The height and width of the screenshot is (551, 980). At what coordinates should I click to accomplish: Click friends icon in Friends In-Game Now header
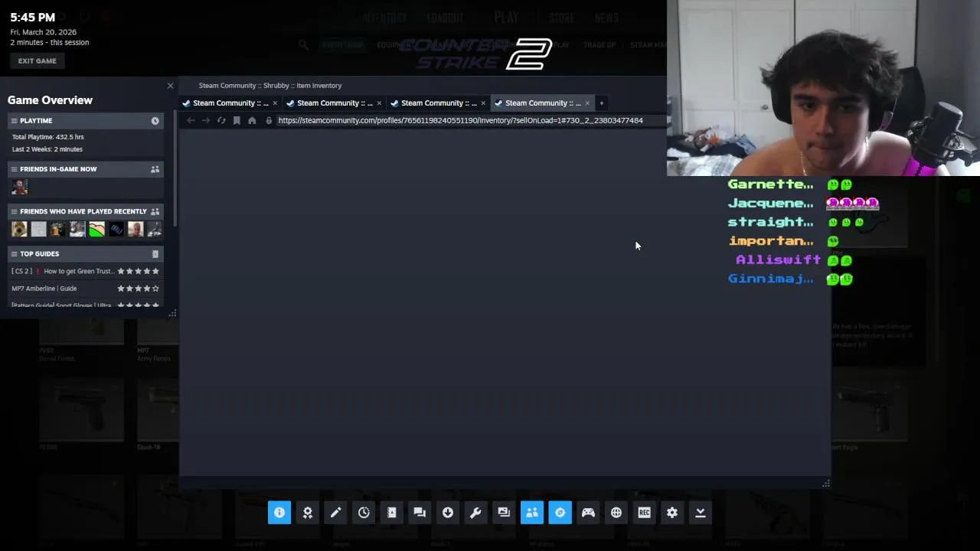point(155,169)
